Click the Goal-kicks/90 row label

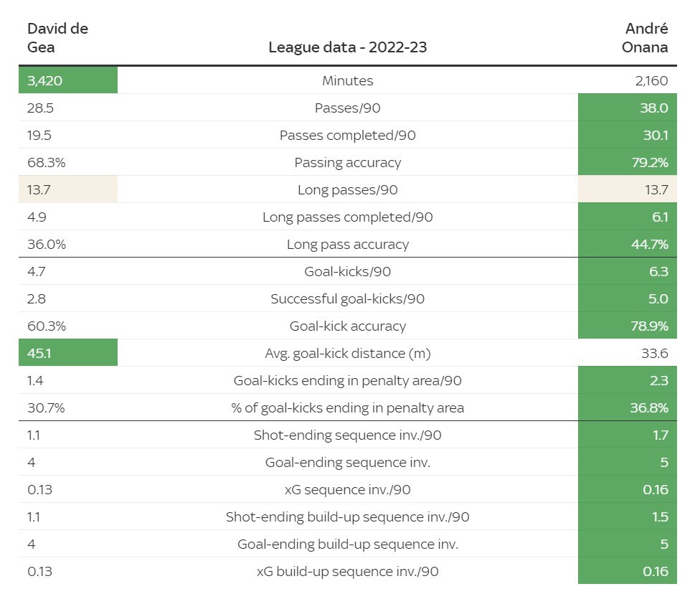coord(347,272)
